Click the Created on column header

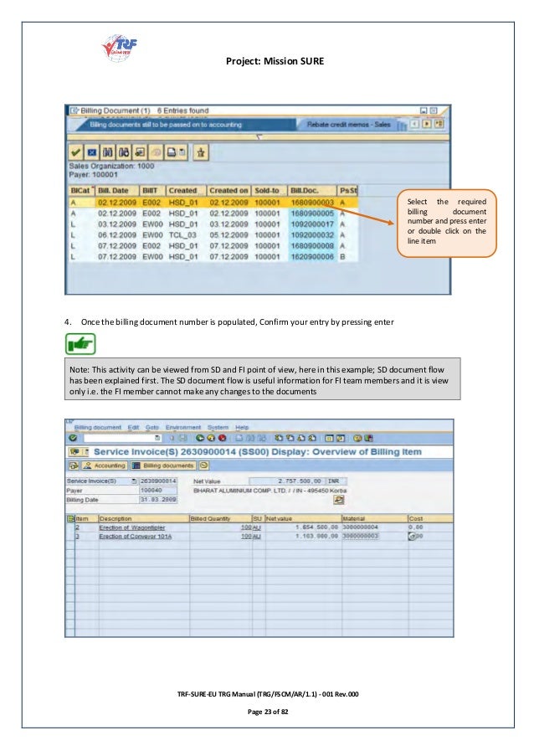pos(228,190)
